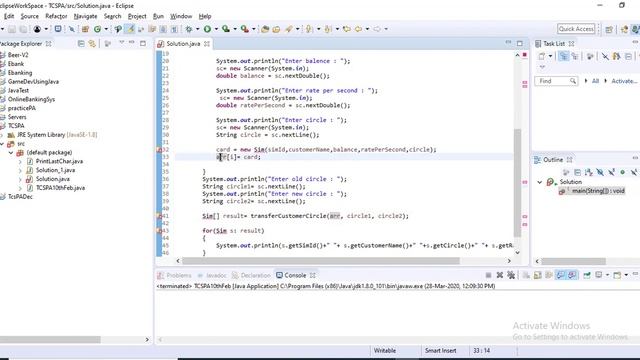Screen dimensions: 640x360
Task: Open Display Selected Console dropdown
Action: (607, 276)
